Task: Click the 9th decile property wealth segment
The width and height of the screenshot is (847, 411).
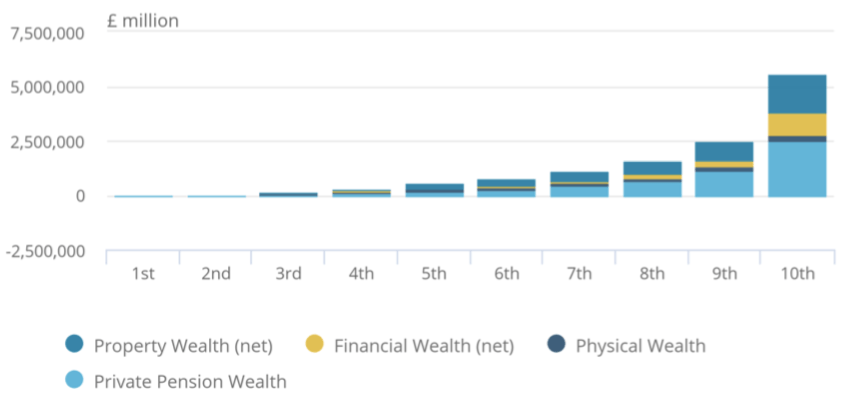Action: [x=724, y=151]
